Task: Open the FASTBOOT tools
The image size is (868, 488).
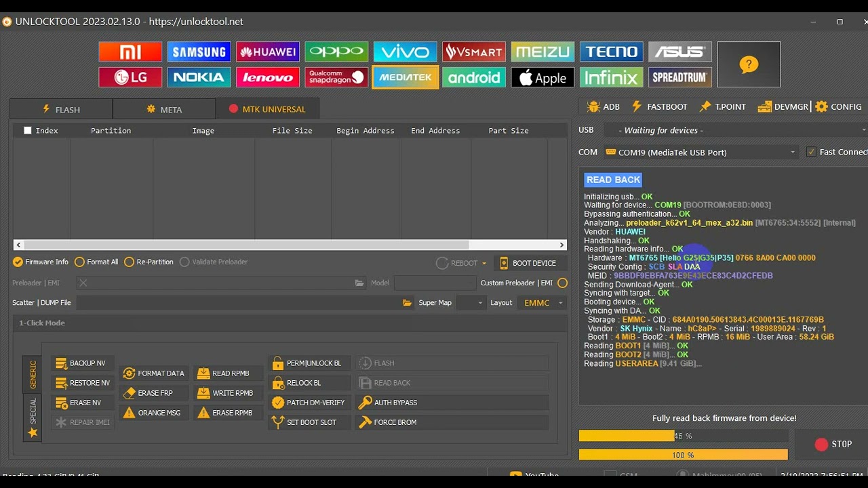Action: pyautogui.click(x=659, y=106)
